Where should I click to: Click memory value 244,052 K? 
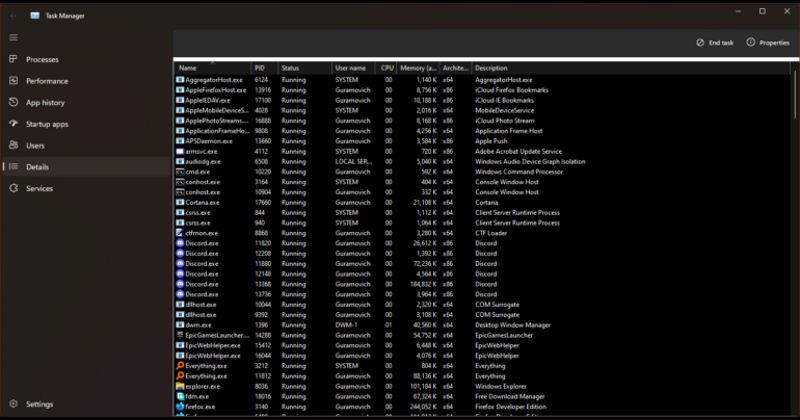tap(423, 407)
